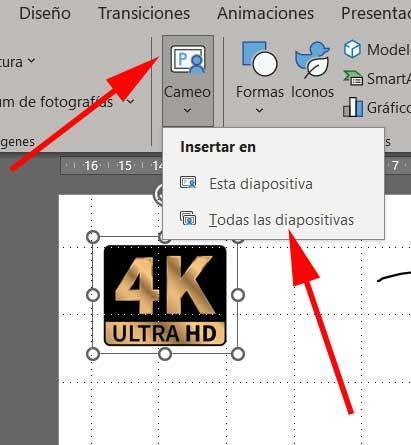This screenshot has width=411, height=445.
Task: Click the Todas las diapositivas menu icon
Action: 188,218
